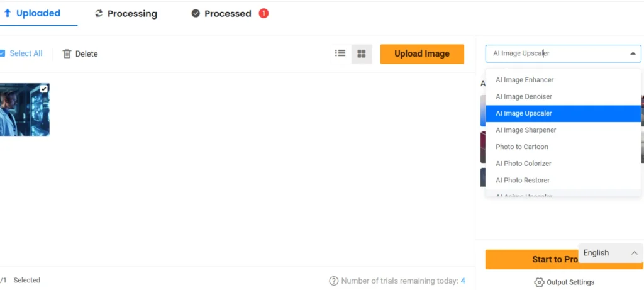This screenshot has height=290, width=644.
Task: Click the trials remaining help icon
Action: pos(333,281)
